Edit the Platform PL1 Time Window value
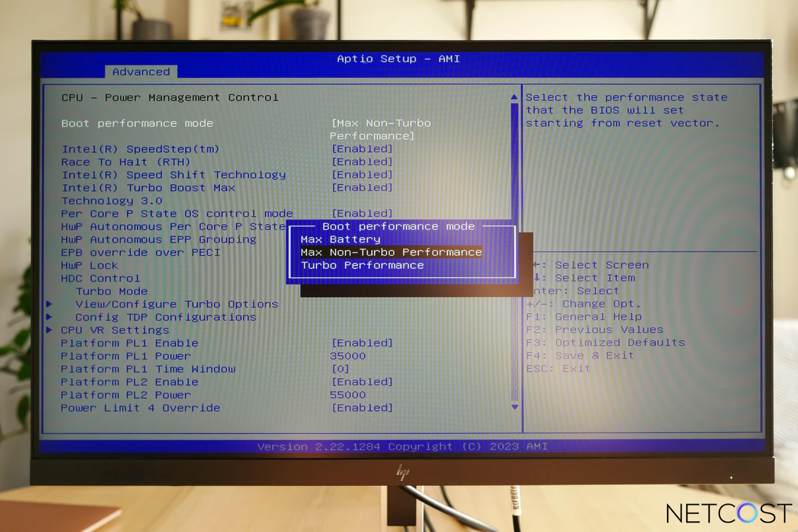Image resolution: width=798 pixels, height=532 pixels. (x=340, y=369)
